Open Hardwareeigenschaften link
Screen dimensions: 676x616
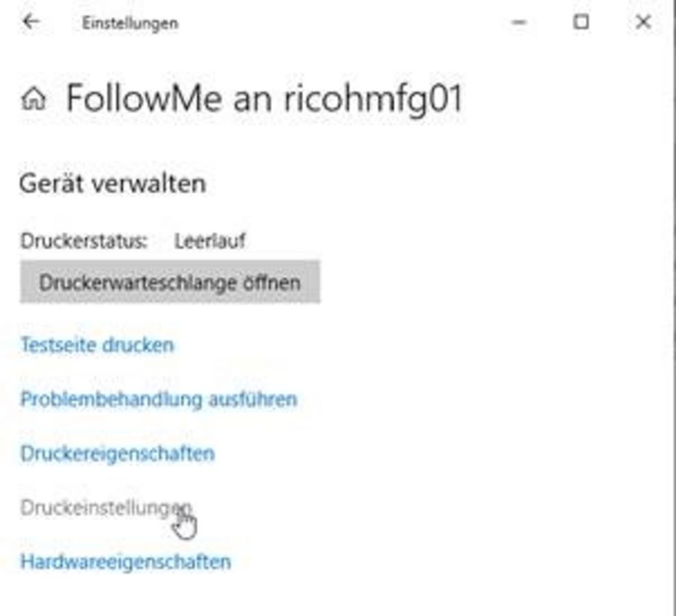(x=125, y=562)
